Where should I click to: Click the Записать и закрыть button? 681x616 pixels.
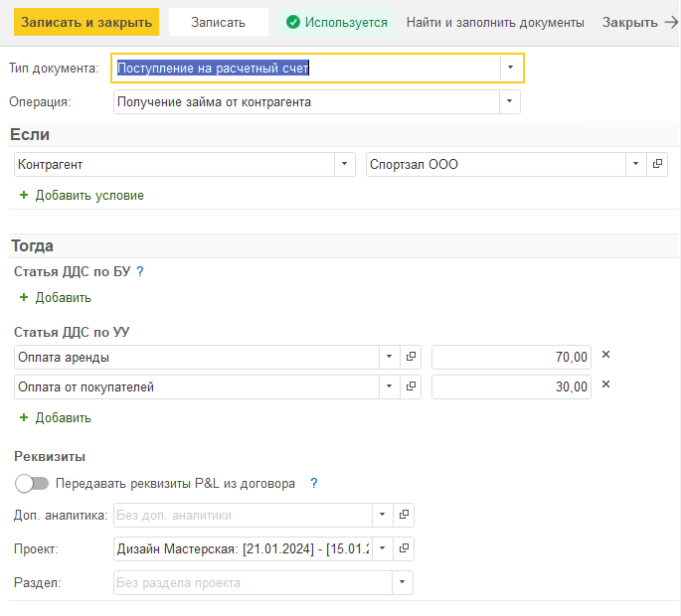(86, 22)
